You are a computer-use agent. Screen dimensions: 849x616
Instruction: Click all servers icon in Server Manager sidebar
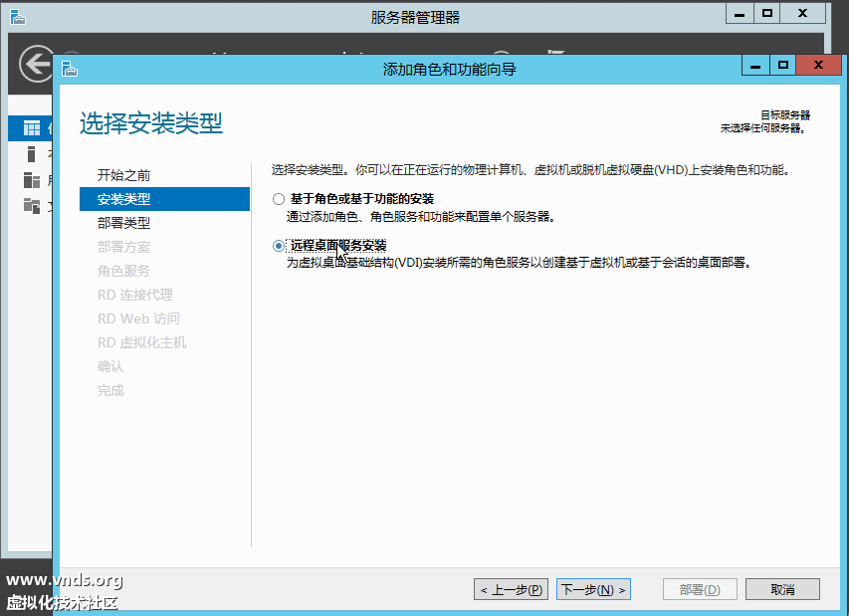32,180
